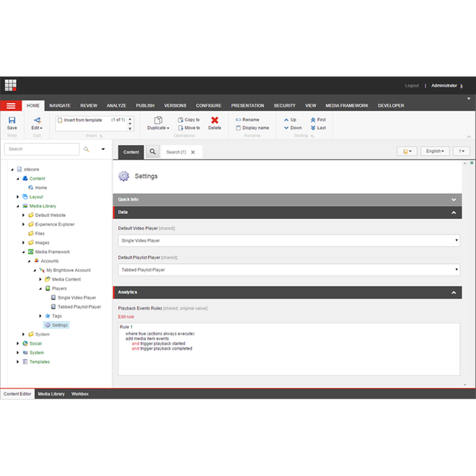Close the Search [1] tab
The width and height of the screenshot is (476, 476).
pyautogui.click(x=193, y=152)
